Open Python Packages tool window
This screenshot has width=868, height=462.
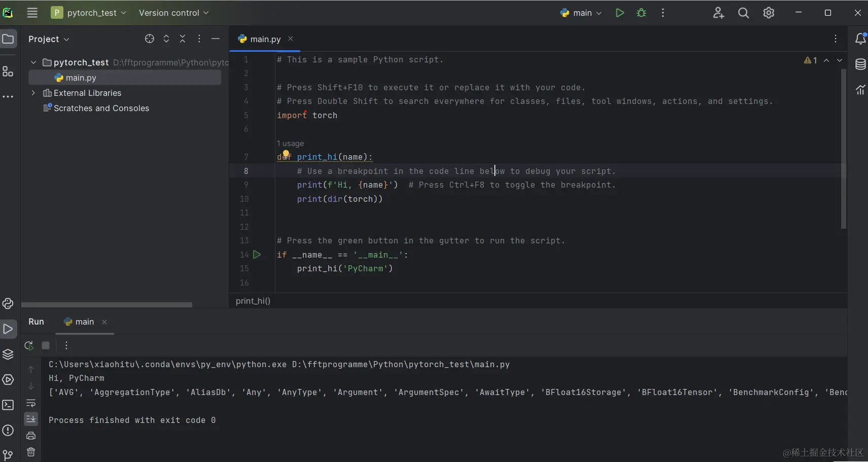coord(8,303)
